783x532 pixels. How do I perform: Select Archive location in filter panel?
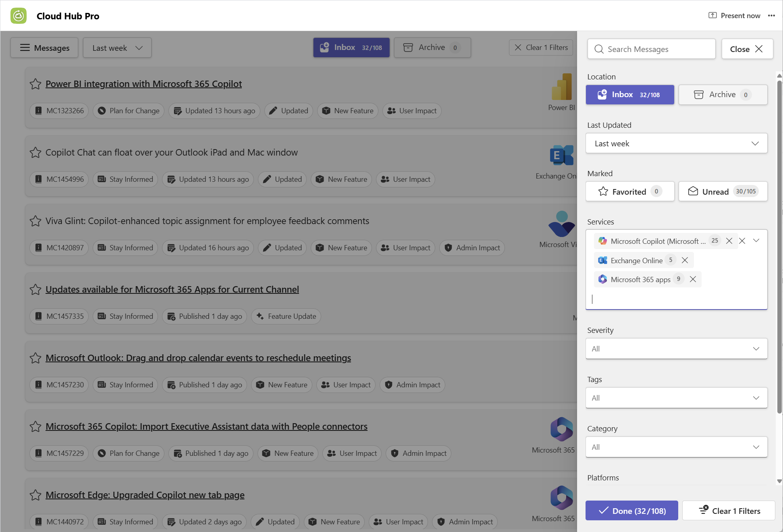[x=723, y=95]
